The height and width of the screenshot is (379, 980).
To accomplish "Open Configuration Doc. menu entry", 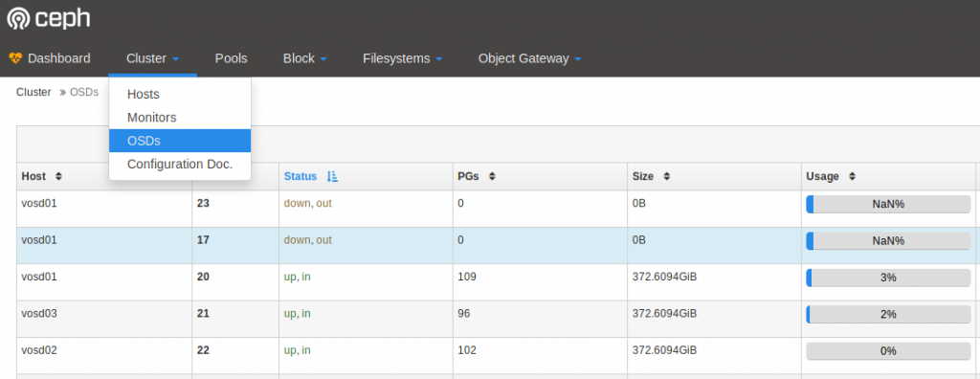I will (180, 164).
